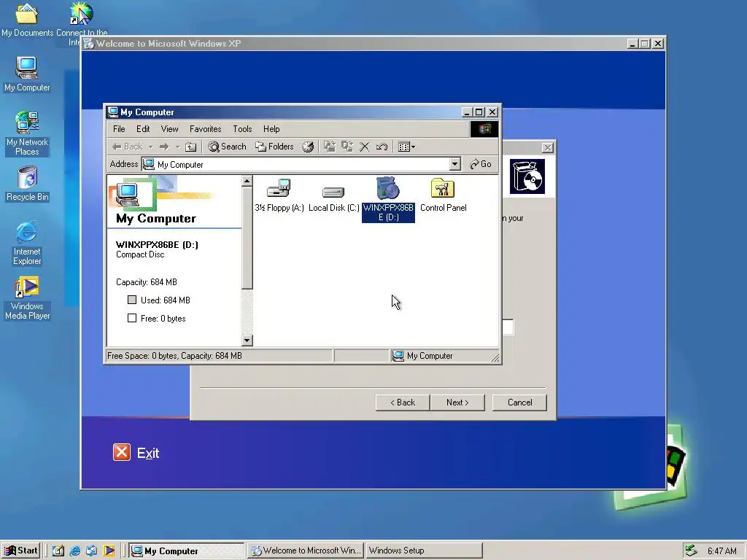
Task: Close the Windows Setup dialog with X
Action: (x=548, y=147)
